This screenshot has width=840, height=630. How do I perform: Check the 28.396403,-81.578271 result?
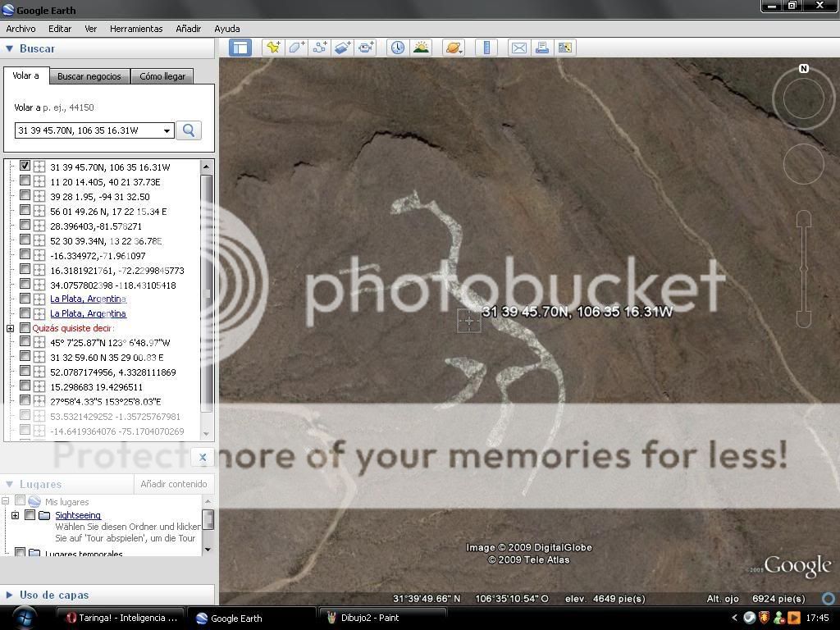click(25, 225)
